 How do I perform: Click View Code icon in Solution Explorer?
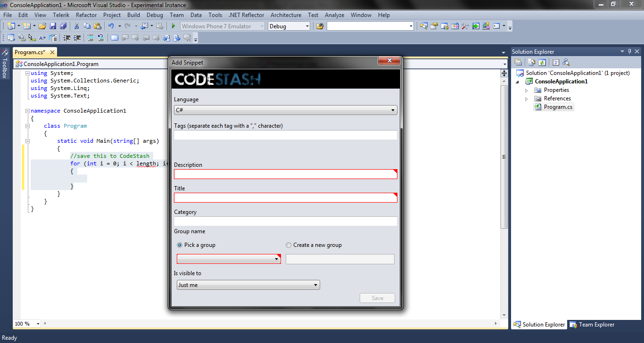coord(556,62)
